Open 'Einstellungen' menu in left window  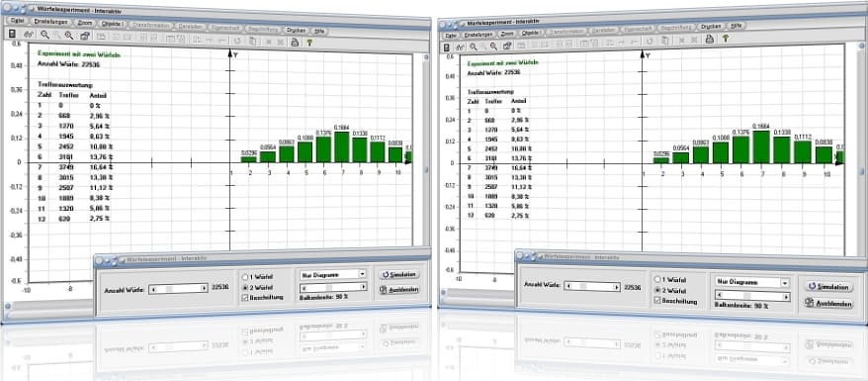pyautogui.click(x=51, y=21)
